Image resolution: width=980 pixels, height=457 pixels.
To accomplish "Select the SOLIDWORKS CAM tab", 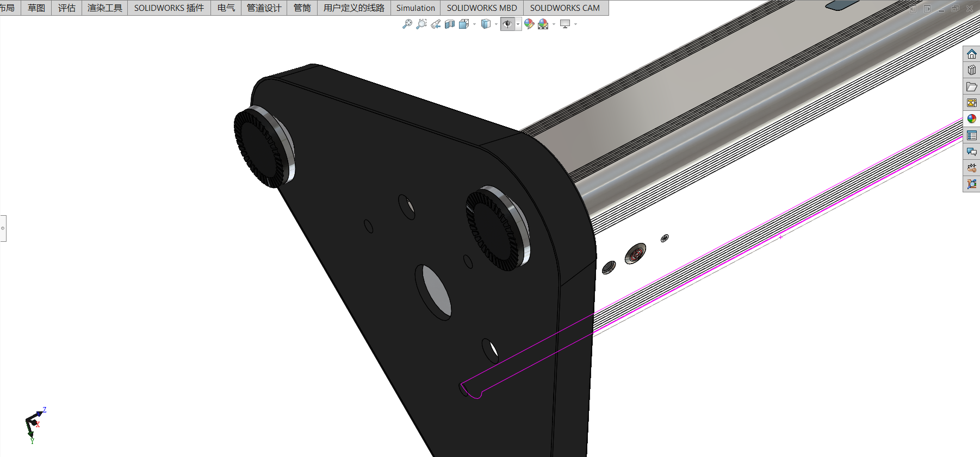I will (565, 8).
